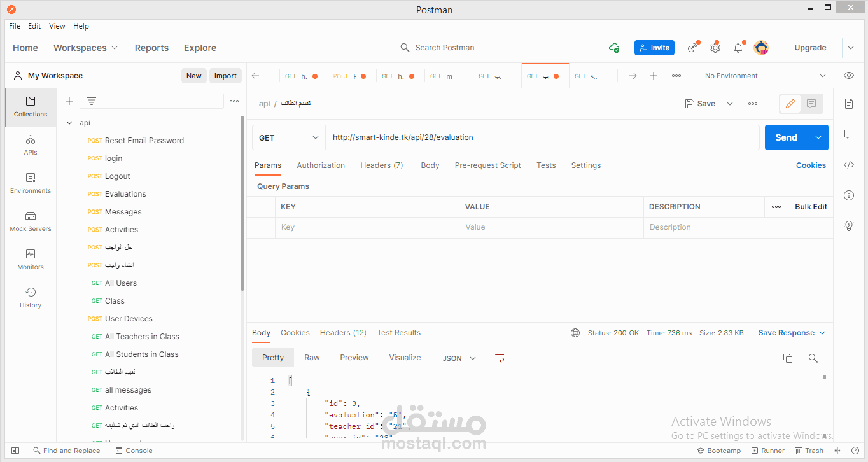Open the View menu

pos(57,26)
